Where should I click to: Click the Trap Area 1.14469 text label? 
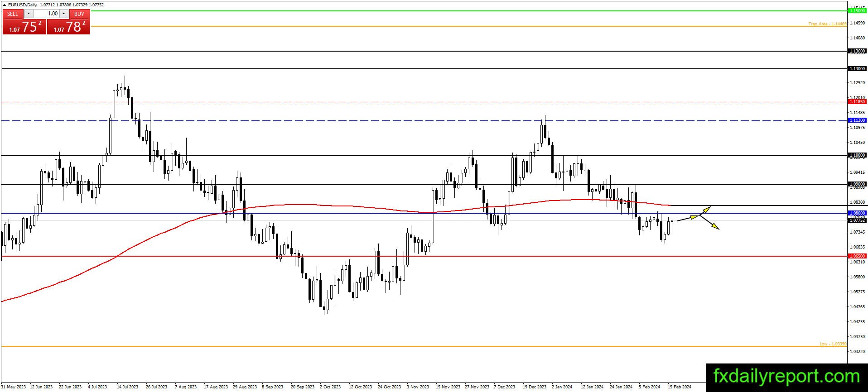tap(827, 24)
